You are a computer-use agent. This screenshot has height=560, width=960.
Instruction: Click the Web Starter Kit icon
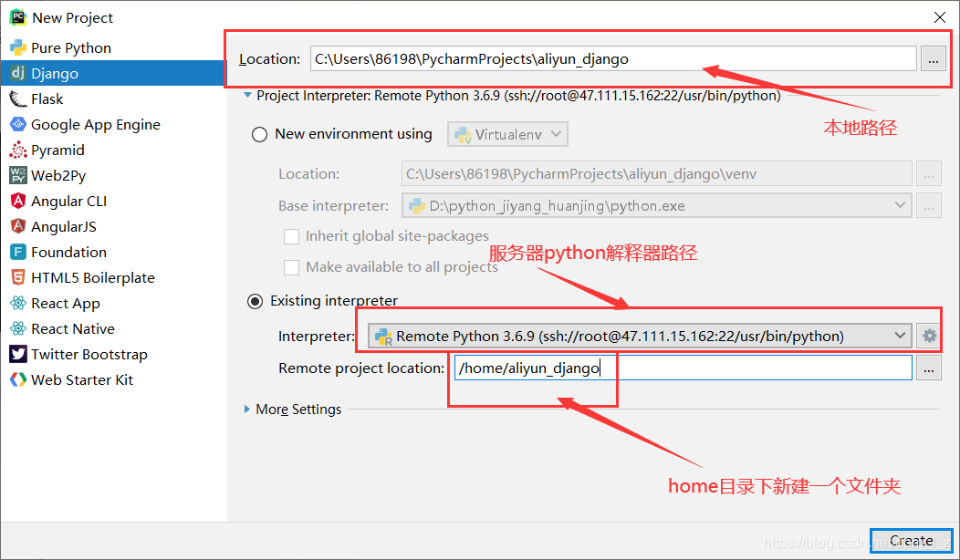17,379
